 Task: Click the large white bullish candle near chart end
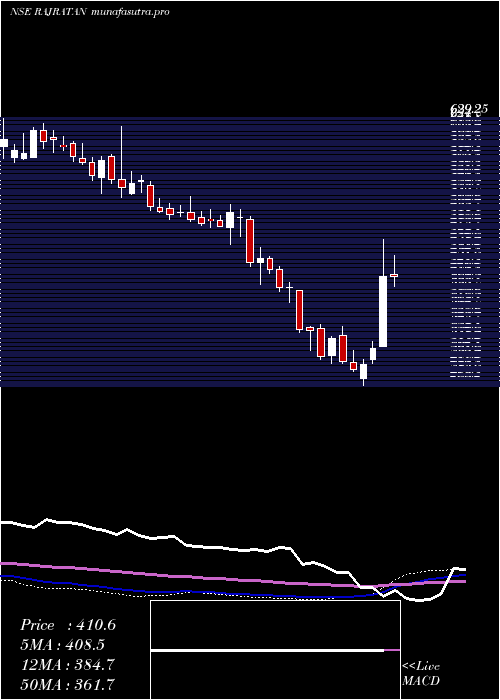tap(383, 311)
